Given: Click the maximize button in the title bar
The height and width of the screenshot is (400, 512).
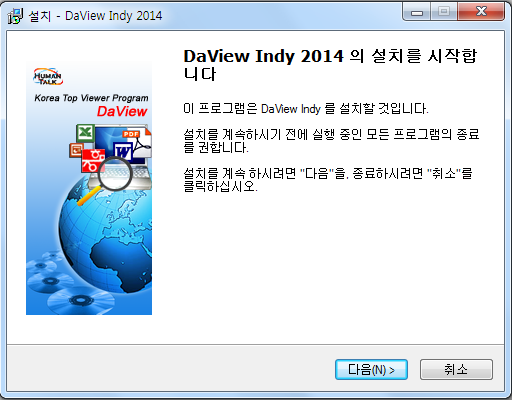Looking at the screenshot, I should 444,12.
